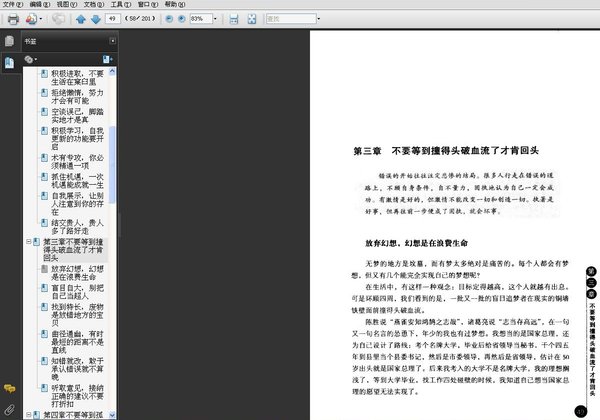Click the bookmarks panel scrollbar thumb
Viewport: 600px width, 420px height.
(112, 164)
